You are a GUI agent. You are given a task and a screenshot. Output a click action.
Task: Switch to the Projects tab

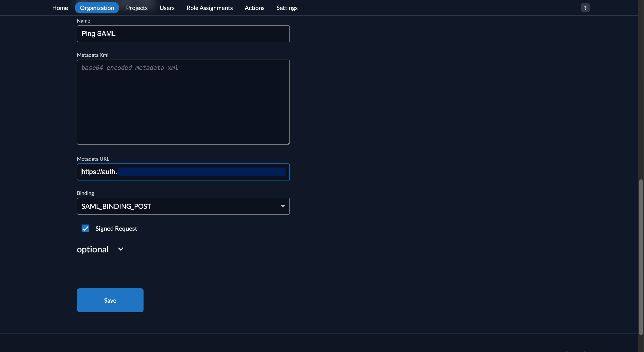pos(137,8)
